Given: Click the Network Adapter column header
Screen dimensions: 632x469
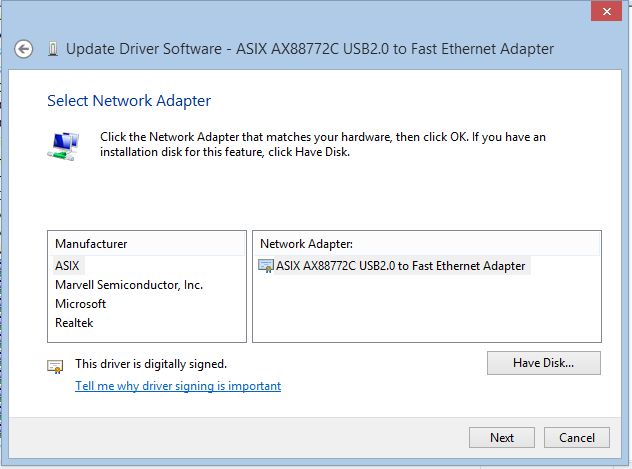Looking at the screenshot, I should tap(427, 244).
